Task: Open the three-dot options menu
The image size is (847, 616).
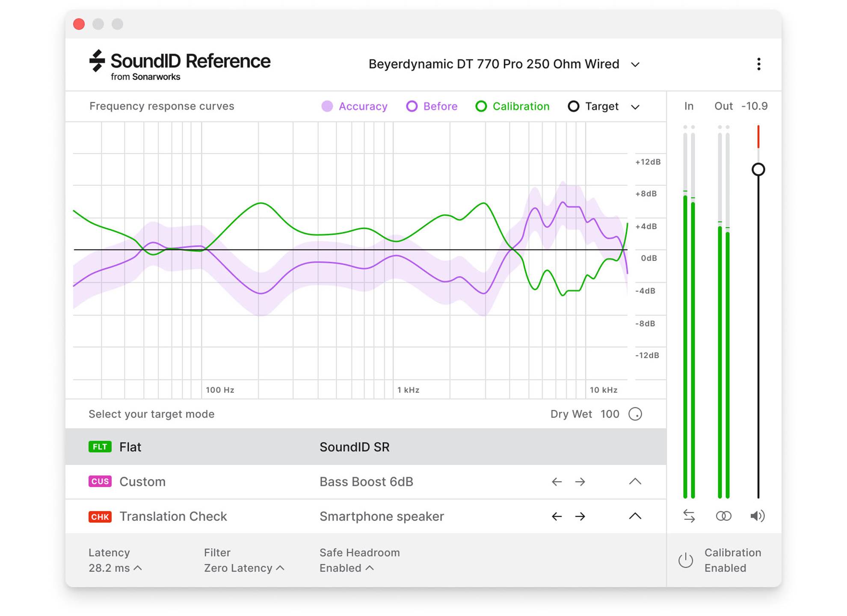Action: [758, 64]
